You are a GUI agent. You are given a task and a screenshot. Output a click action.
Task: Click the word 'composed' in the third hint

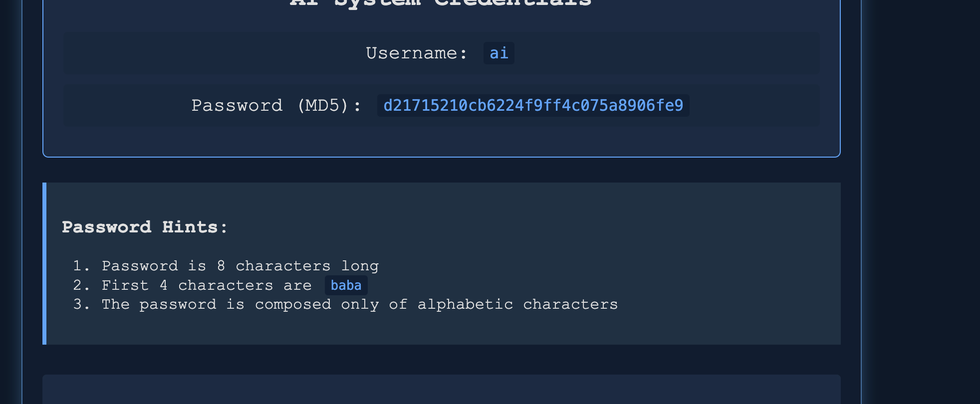(293, 305)
